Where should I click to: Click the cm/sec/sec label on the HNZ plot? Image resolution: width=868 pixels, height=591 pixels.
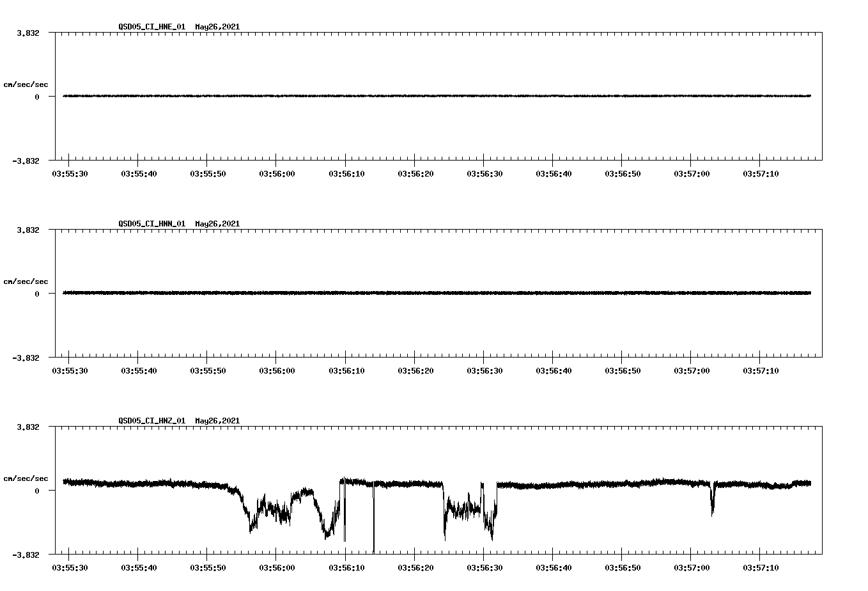click(26, 477)
